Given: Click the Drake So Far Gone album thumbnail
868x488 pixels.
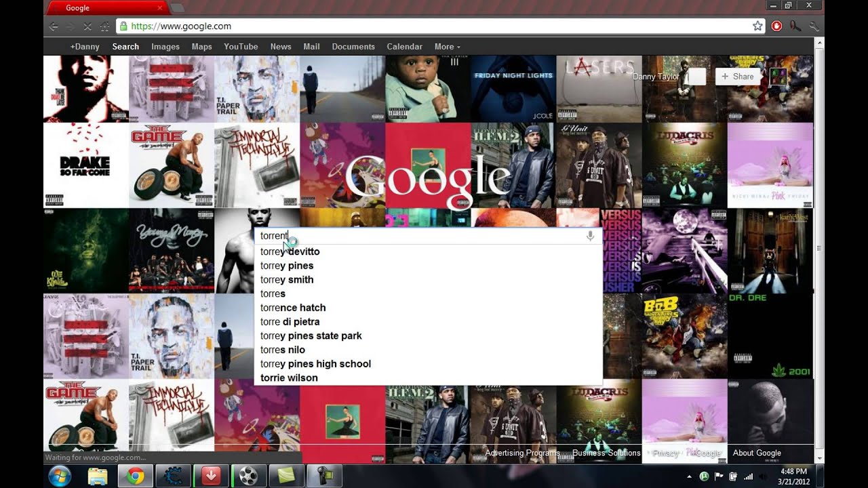Looking at the screenshot, I should (86, 165).
